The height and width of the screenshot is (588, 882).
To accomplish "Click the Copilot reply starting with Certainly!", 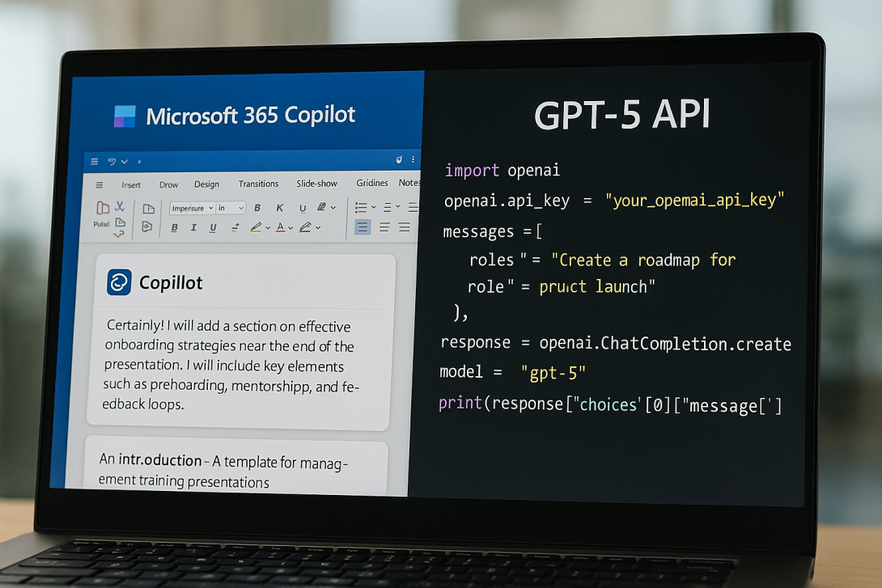I will (230, 365).
